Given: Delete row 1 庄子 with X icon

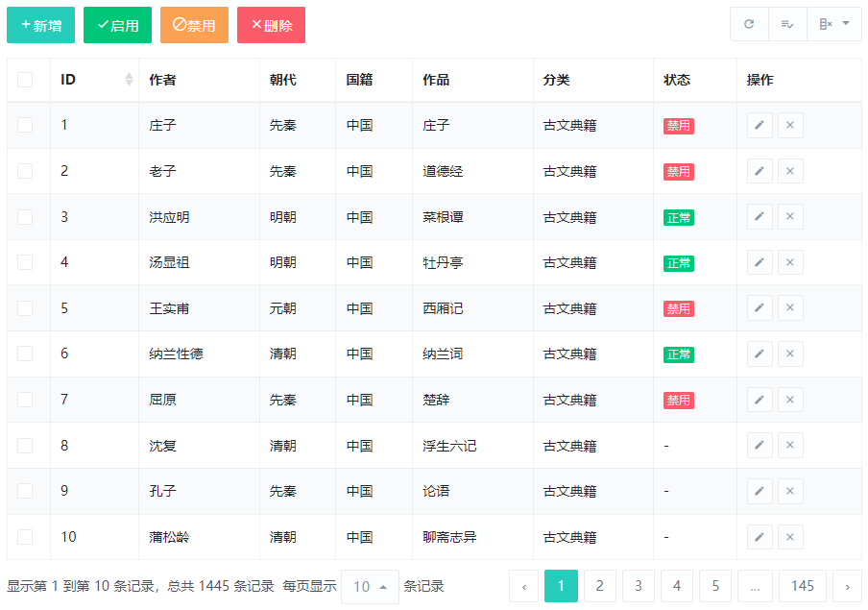Looking at the screenshot, I should point(790,125).
